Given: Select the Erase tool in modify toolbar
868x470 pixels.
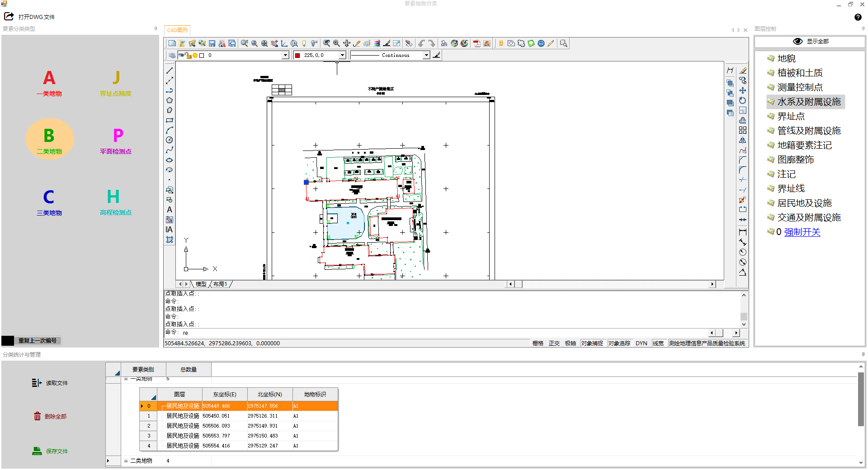Looking at the screenshot, I should [743, 70].
